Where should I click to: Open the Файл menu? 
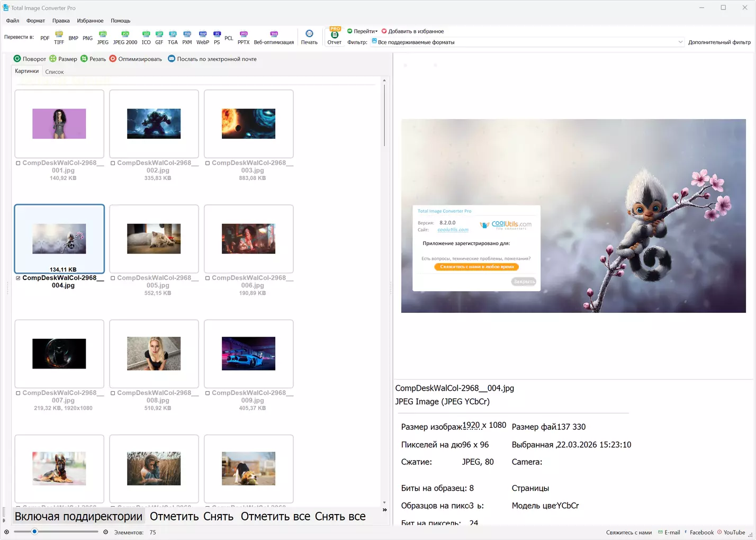[13, 21]
